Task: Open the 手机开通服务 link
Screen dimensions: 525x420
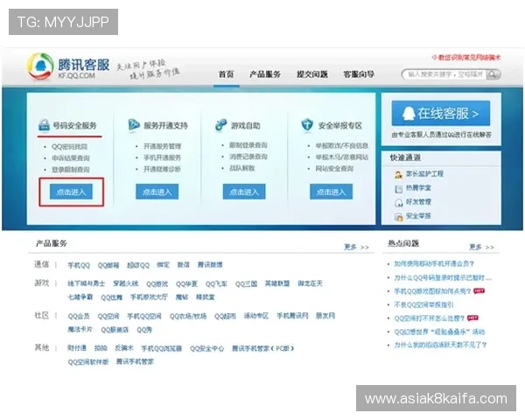Action: [163, 157]
